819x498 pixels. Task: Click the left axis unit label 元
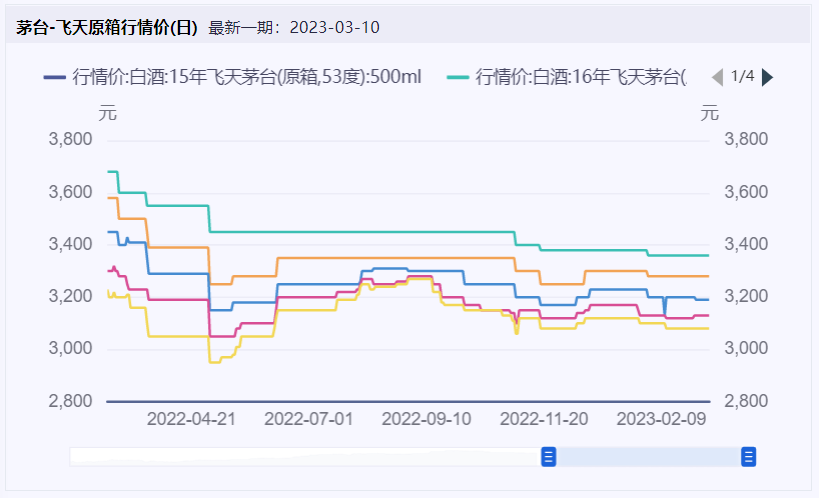point(108,113)
